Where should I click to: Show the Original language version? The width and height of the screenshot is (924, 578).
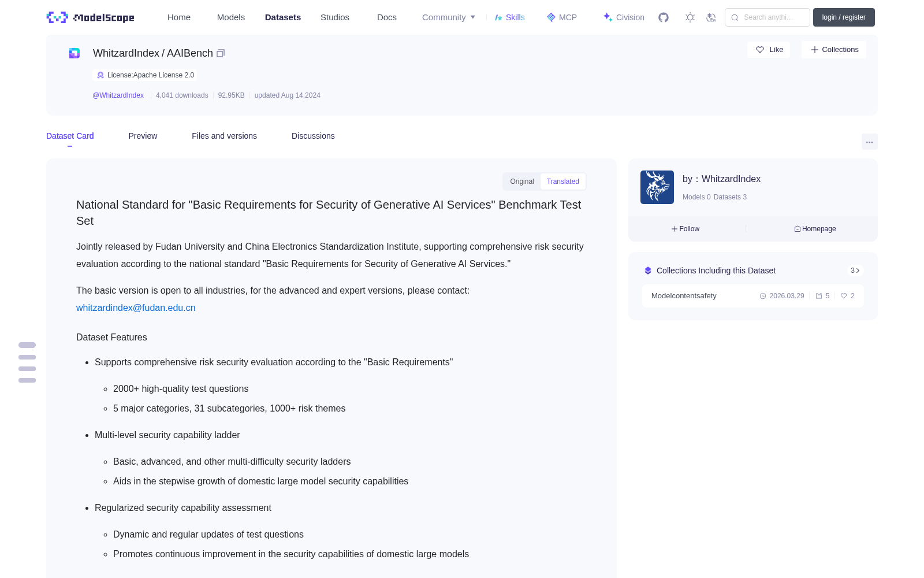[x=522, y=181]
